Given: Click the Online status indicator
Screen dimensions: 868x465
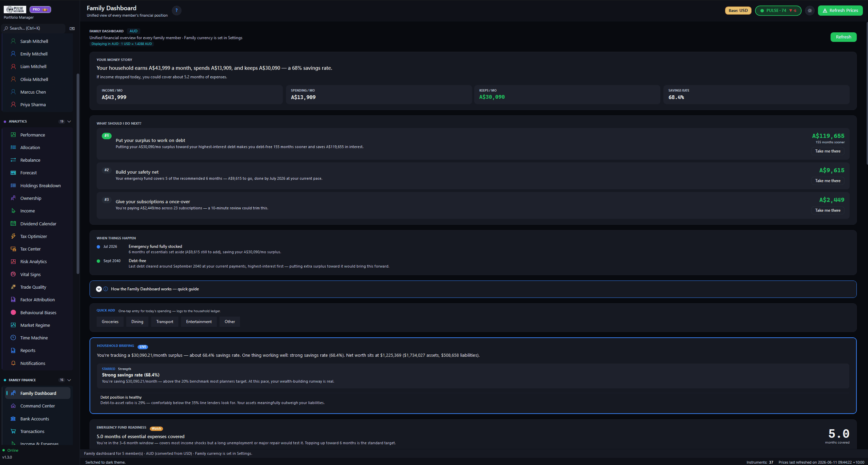Looking at the screenshot, I should 11,450.
